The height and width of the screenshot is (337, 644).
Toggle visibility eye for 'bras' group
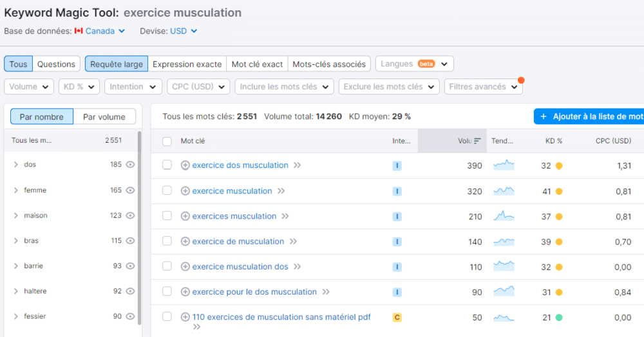pos(130,241)
